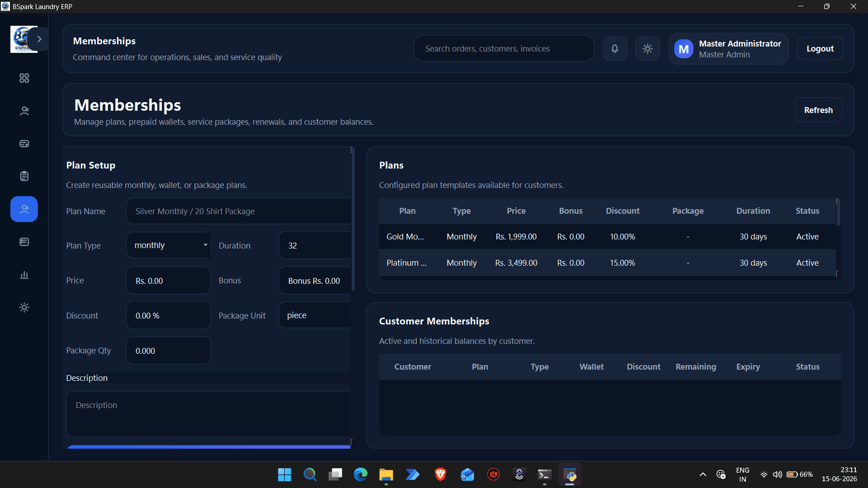Open the settings gear icon in sidebar

click(24, 307)
